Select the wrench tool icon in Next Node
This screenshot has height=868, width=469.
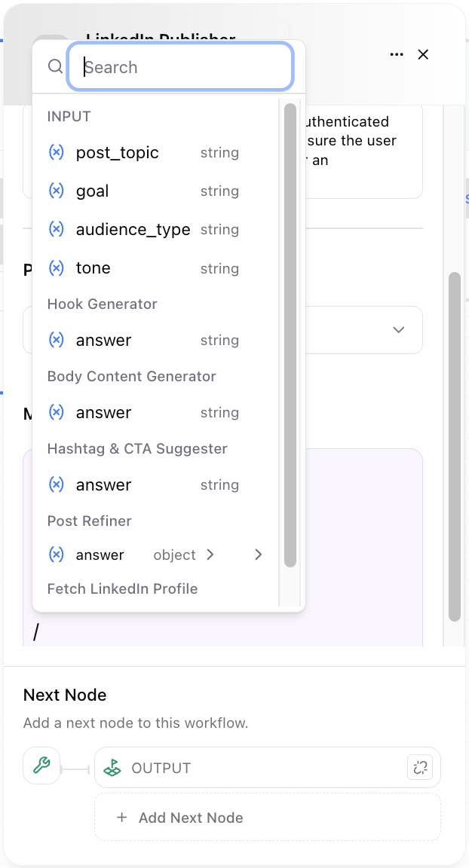tap(41, 767)
